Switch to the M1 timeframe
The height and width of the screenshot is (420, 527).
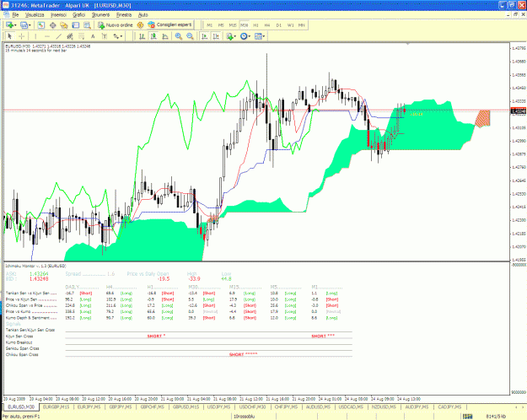click(209, 25)
